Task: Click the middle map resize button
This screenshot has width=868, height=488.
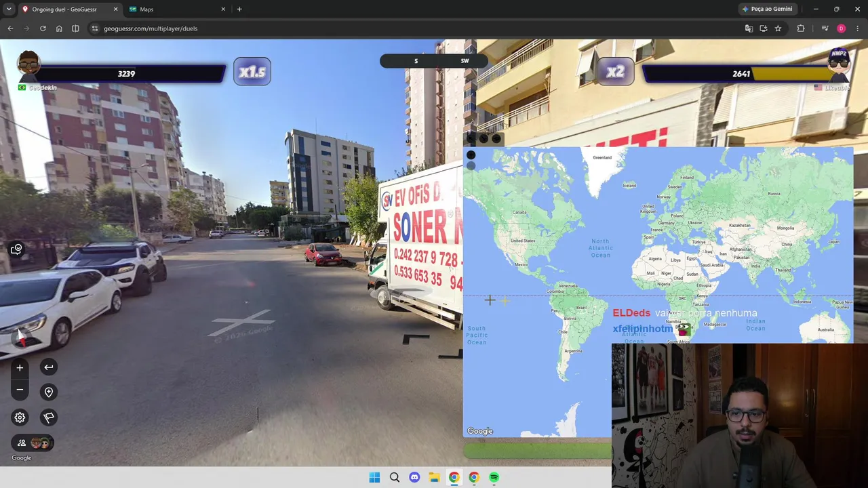Action: point(484,138)
